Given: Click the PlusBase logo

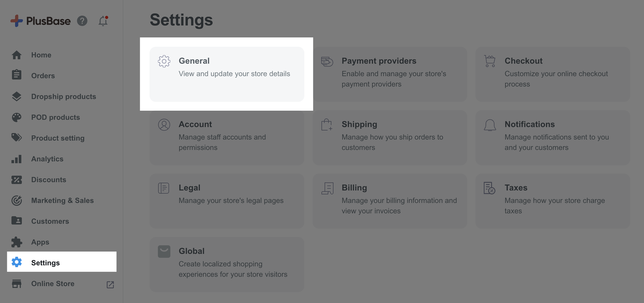Looking at the screenshot, I should (40, 21).
